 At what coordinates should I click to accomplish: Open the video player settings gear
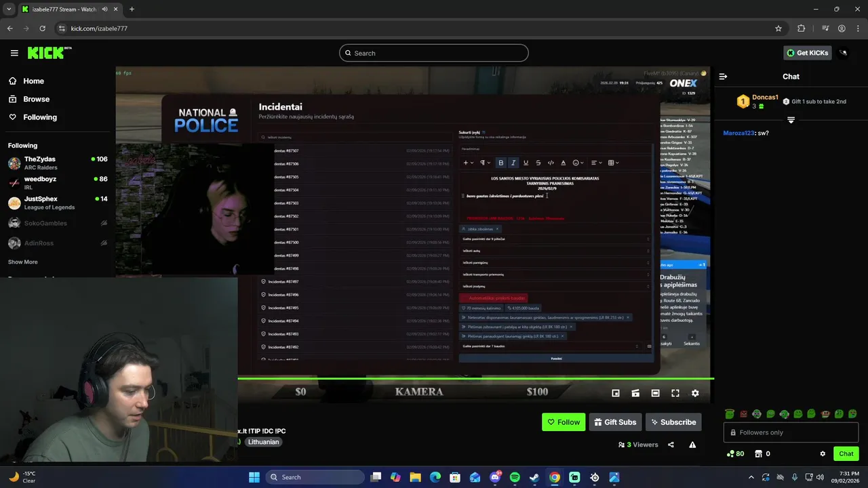[x=695, y=393]
